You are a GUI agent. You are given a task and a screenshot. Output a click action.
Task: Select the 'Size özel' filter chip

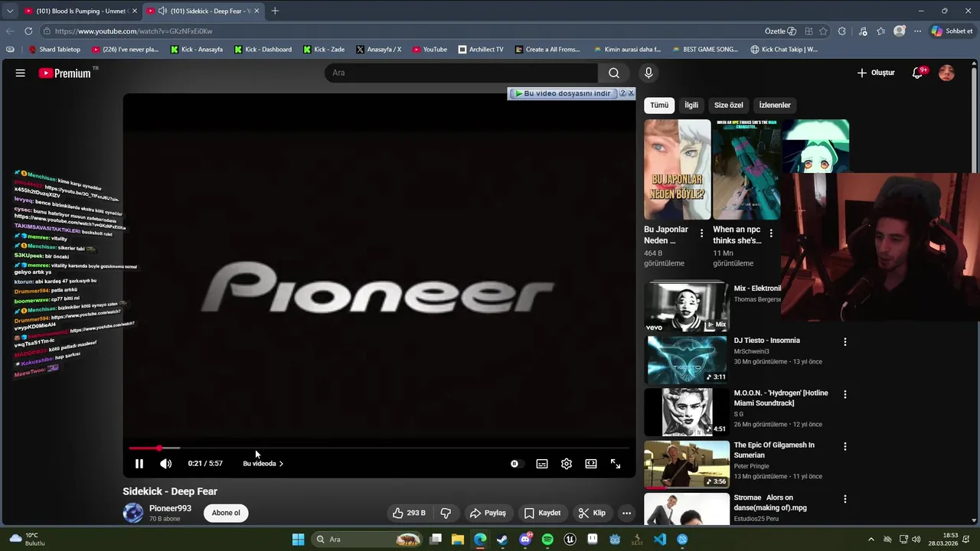(x=729, y=105)
